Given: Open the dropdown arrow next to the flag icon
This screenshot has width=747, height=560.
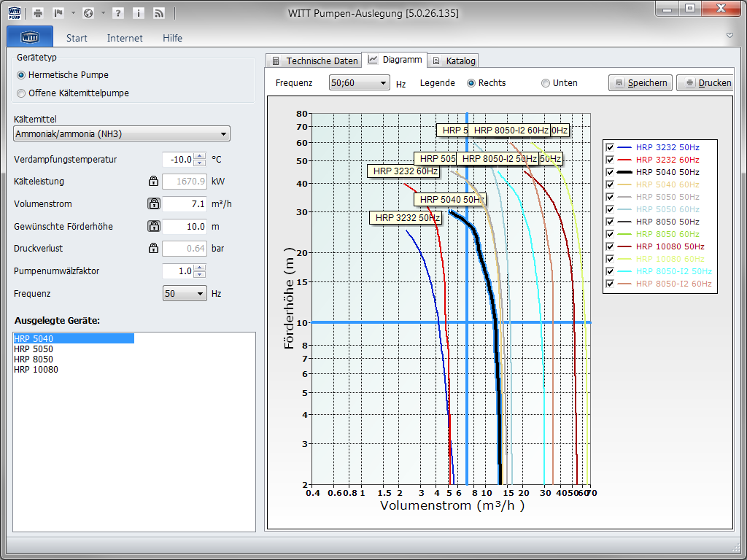Looking at the screenshot, I should (73, 13).
